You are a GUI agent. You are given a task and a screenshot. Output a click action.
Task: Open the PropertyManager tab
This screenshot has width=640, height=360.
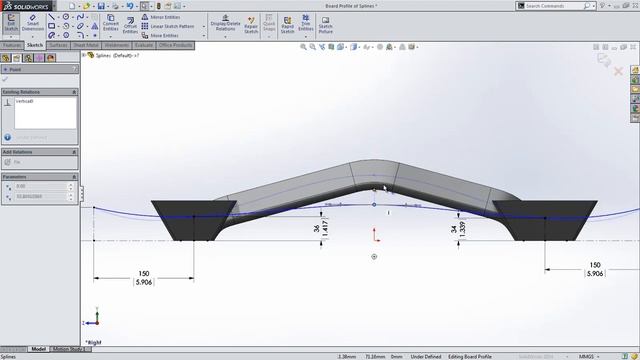pos(17,58)
